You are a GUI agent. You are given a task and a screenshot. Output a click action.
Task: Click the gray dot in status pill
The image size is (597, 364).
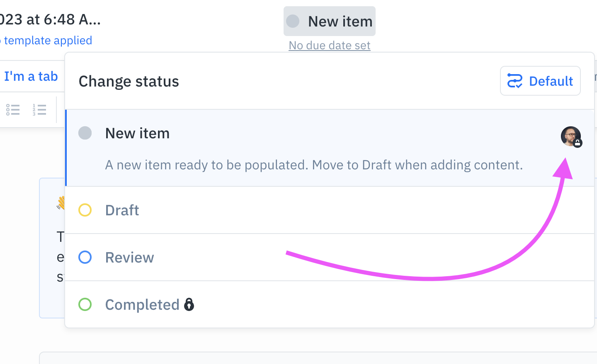(x=293, y=21)
